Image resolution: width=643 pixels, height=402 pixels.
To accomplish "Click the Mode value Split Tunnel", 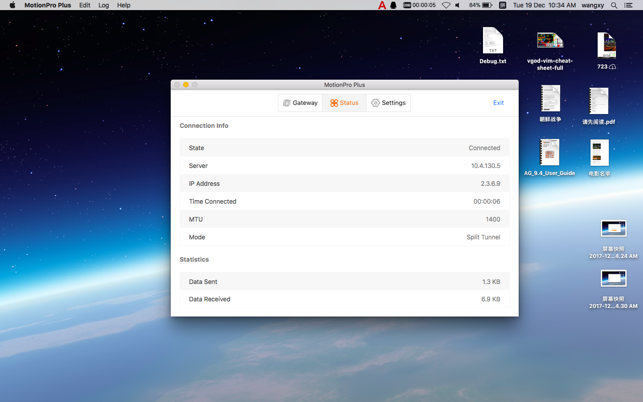I will [483, 237].
